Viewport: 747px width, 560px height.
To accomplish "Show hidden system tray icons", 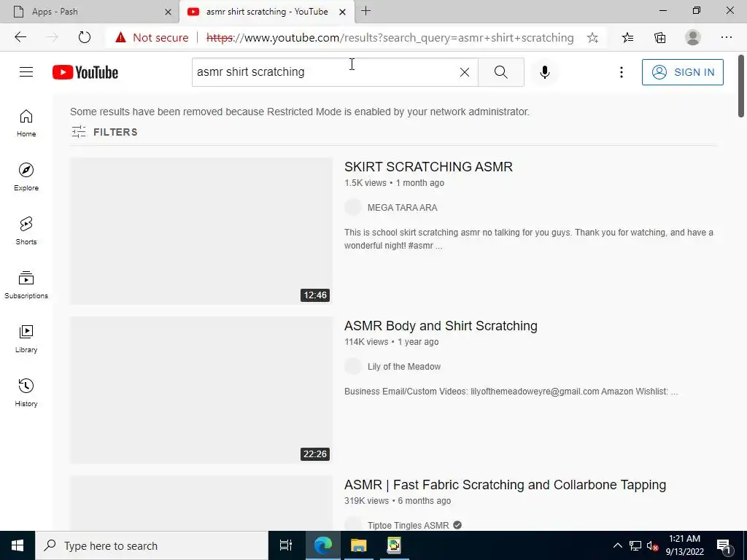I will (617, 545).
